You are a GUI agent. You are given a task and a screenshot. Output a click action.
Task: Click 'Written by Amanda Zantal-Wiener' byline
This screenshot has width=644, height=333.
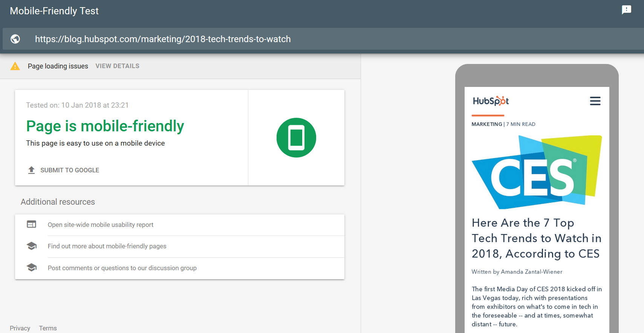pyautogui.click(x=517, y=272)
